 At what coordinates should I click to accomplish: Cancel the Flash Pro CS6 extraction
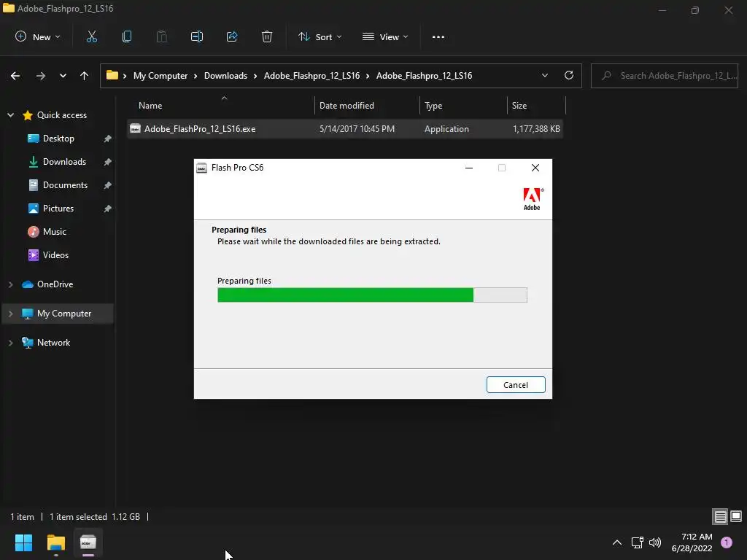(x=516, y=385)
